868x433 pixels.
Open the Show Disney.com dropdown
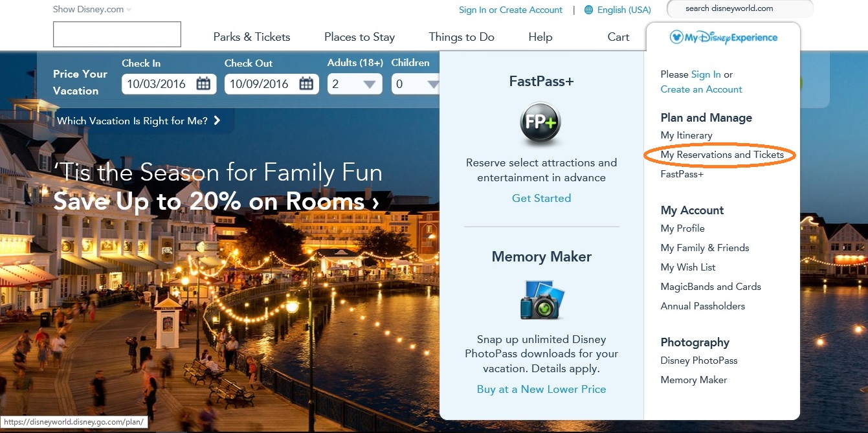92,10
